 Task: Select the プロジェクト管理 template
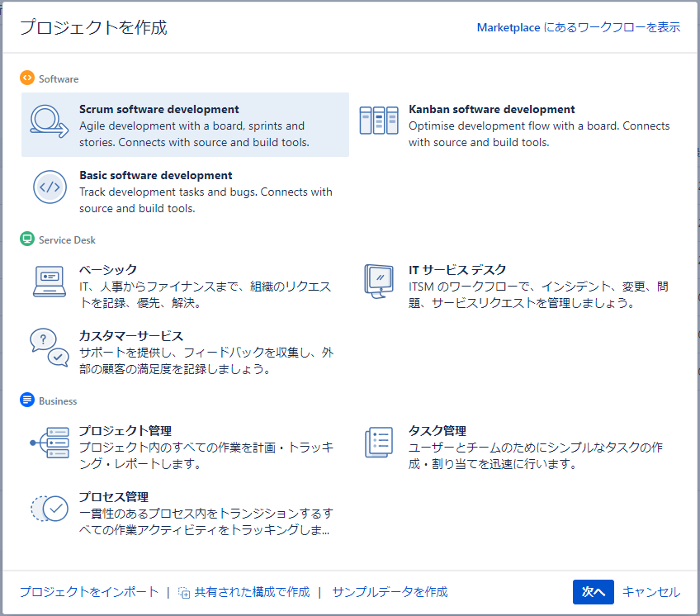tap(185, 446)
